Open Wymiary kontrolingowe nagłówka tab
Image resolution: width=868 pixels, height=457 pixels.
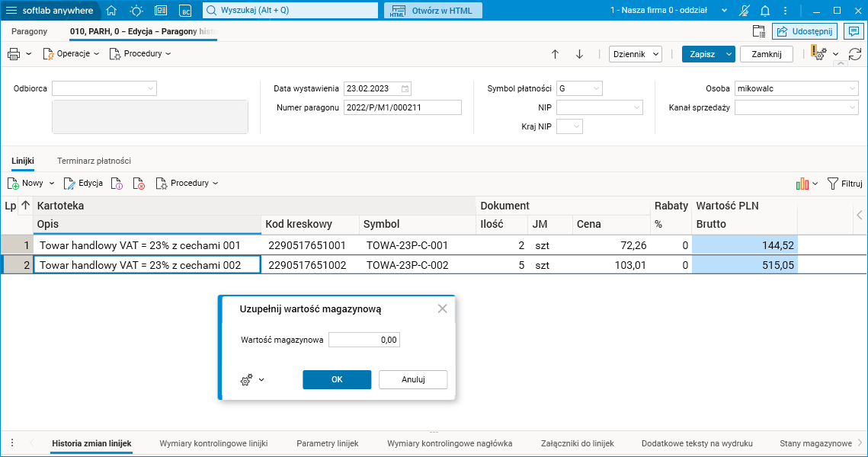pos(450,443)
